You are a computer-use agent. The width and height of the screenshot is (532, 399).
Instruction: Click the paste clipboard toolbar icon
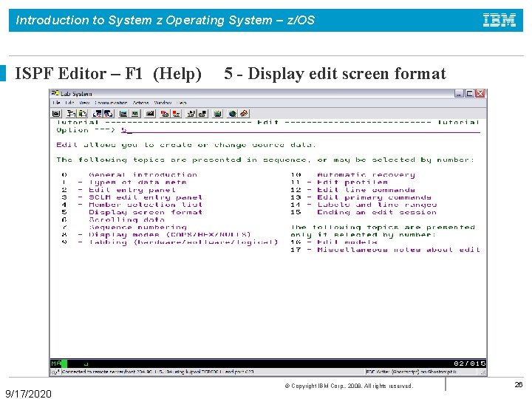click(83, 114)
